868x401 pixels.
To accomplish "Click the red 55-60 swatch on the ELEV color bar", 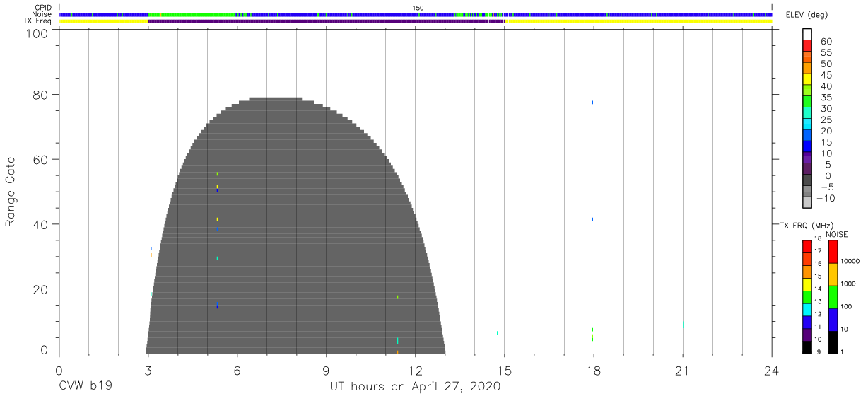I will point(807,46).
